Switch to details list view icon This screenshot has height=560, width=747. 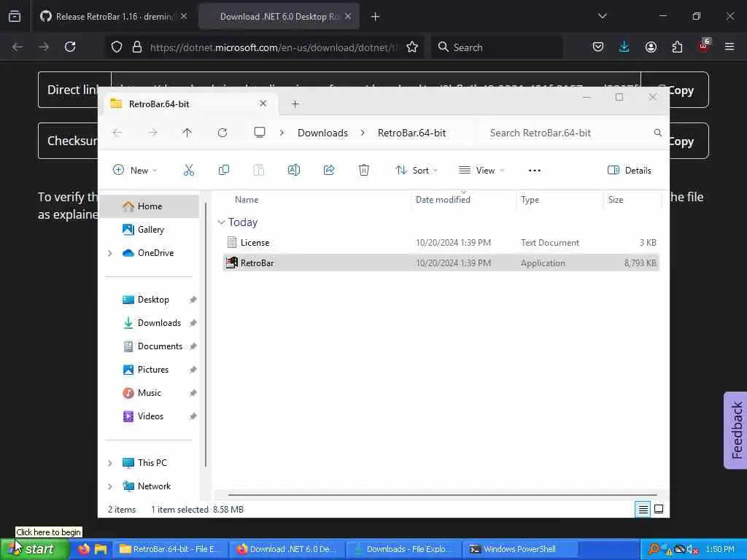(x=643, y=510)
